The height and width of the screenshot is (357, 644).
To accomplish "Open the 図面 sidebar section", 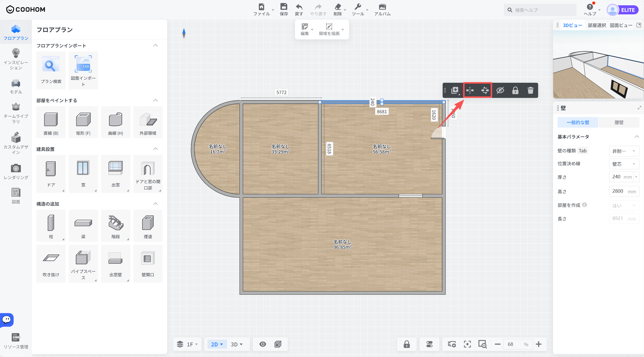I will pos(16,196).
